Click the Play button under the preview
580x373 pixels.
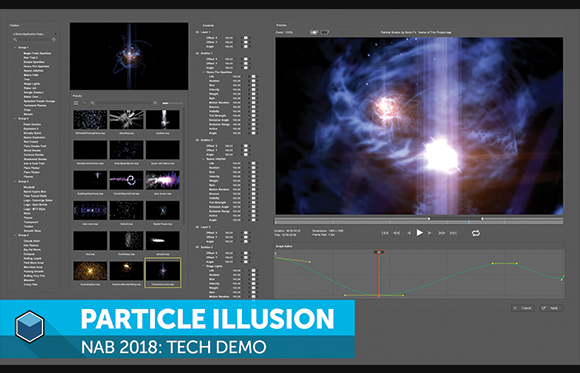[419, 233]
